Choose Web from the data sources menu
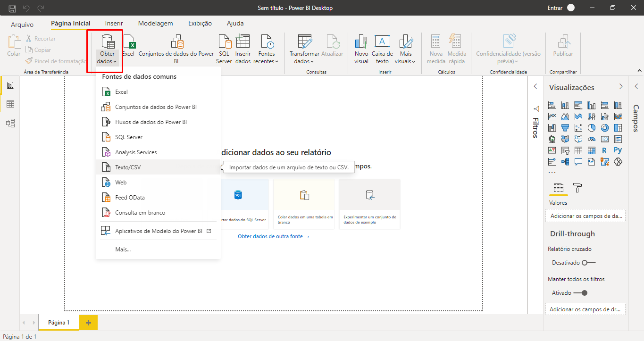This screenshot has width=644, height=341. [158, 183]
